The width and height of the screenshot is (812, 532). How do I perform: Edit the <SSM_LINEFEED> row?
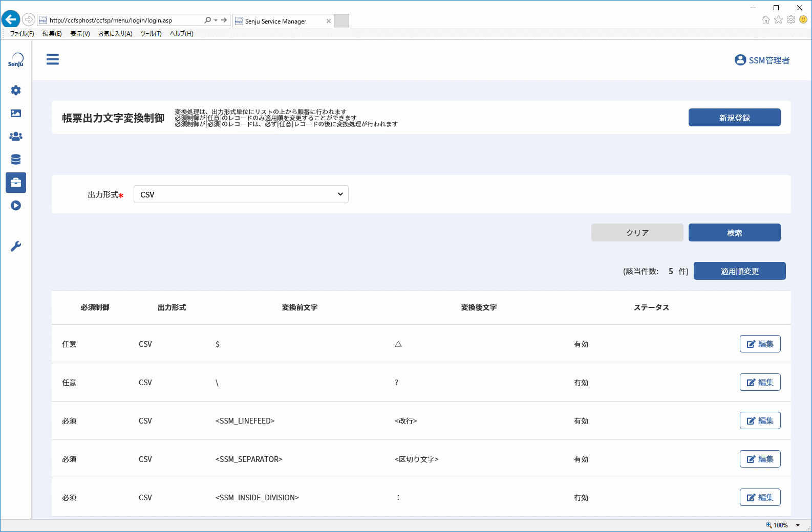(x=760, y=420)
